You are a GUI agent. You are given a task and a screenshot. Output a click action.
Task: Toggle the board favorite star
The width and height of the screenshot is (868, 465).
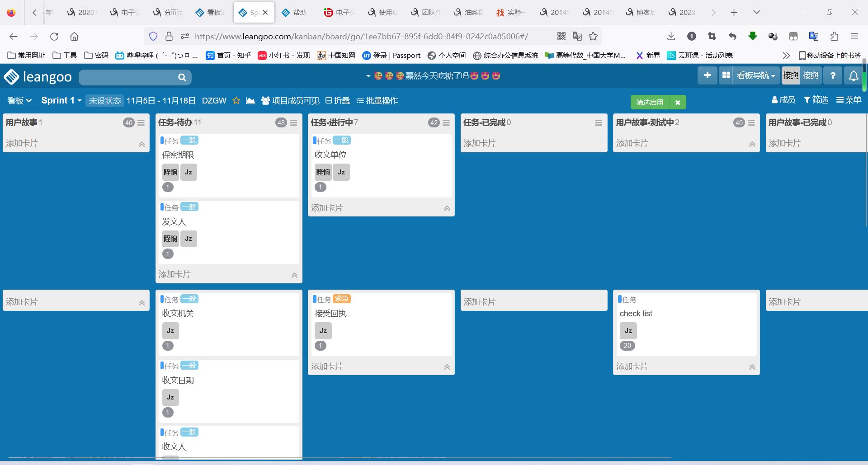click(236, 100)
